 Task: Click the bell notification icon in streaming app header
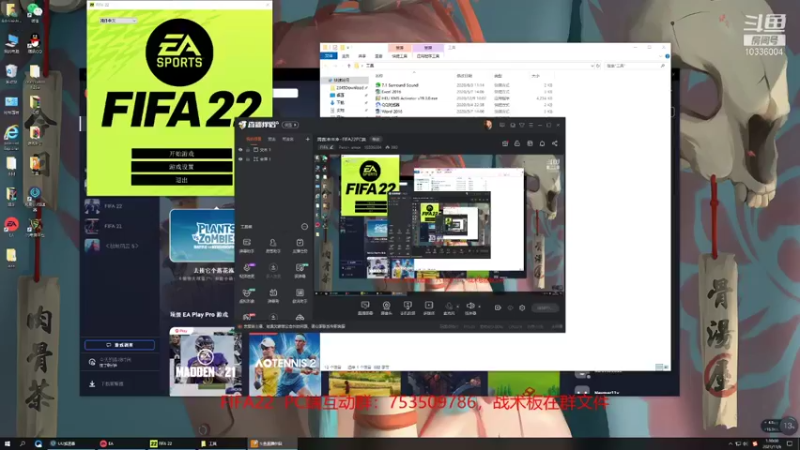tap(542, 144)
